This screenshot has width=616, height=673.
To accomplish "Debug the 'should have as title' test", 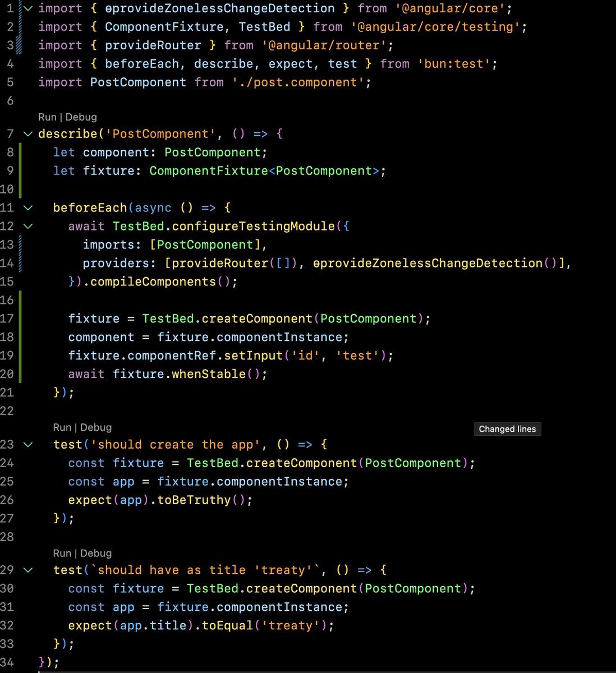I will [96, 554].
